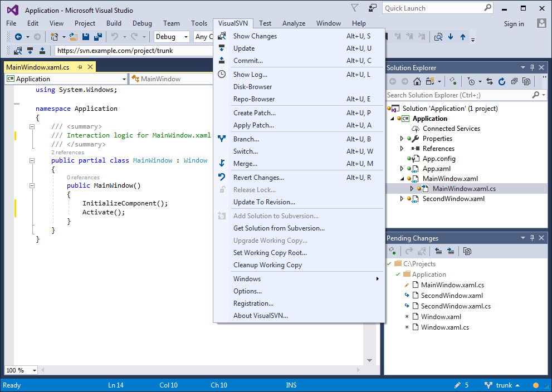The image size is (552, 392).
Task: Click the SVN Commit icon beside URL box
Action: pos(42,51)
